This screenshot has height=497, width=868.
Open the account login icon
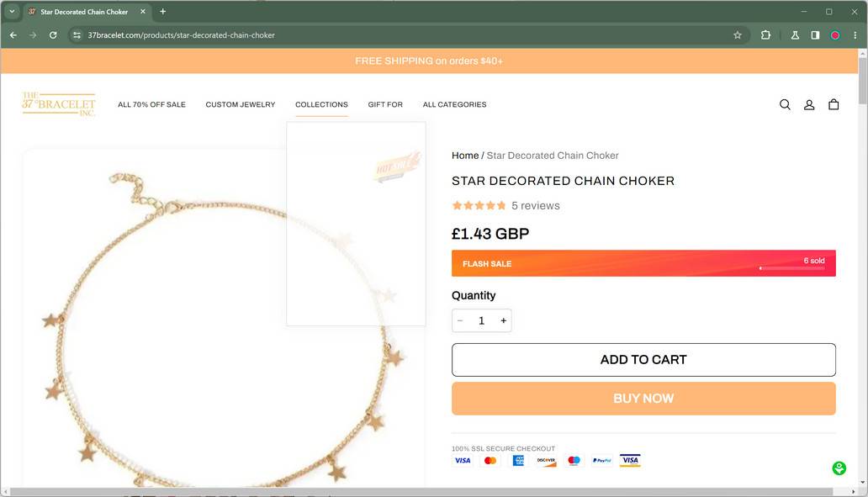(809, 105)
